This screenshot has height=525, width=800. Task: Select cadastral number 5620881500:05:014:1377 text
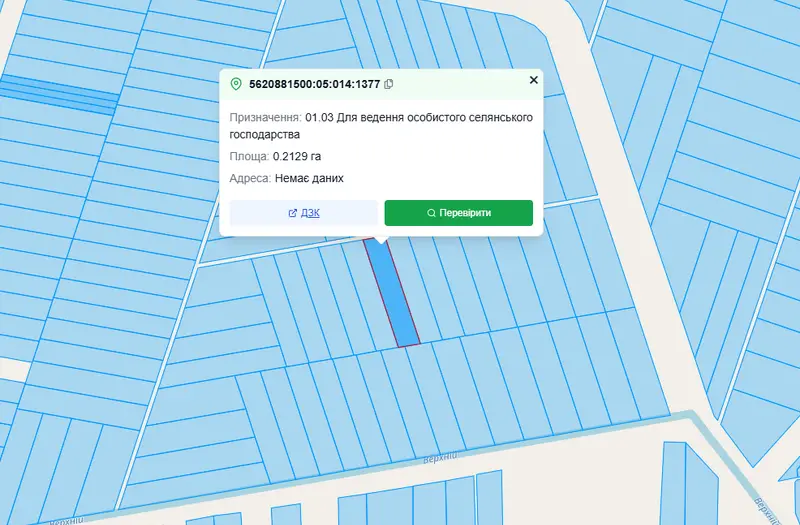click(x=314, y=84)
